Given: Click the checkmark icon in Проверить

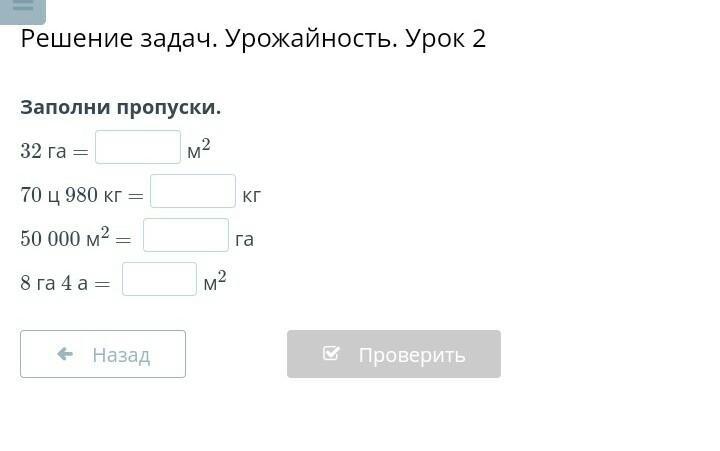Looking at the screenshot, I should (332, 354).
